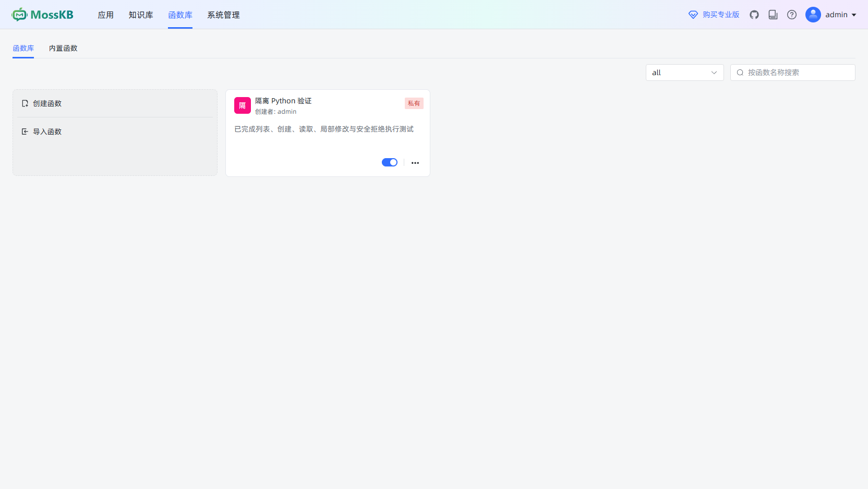Click the help question mark icon

tap(792, 15)
